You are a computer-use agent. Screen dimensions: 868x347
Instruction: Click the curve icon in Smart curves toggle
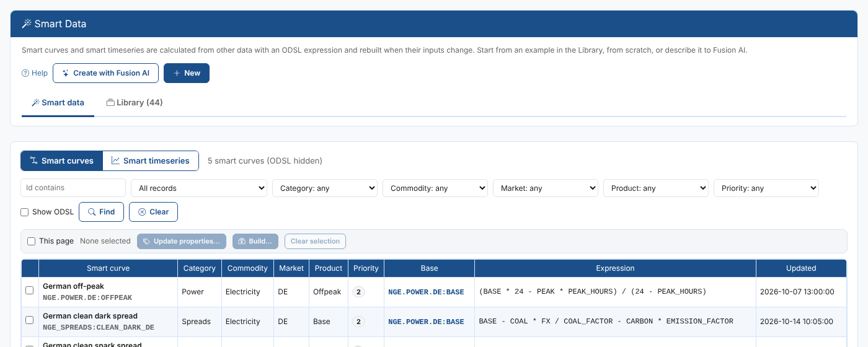pos(34,160)
